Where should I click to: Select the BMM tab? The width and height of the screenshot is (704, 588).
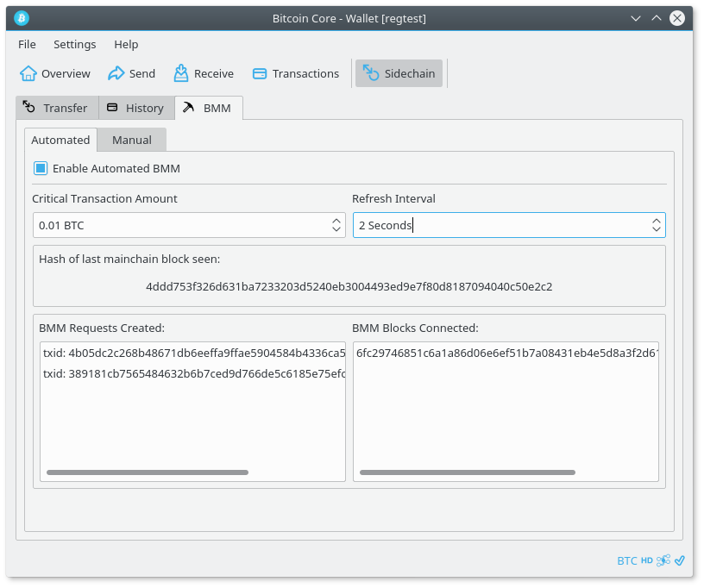coord(209,108)
